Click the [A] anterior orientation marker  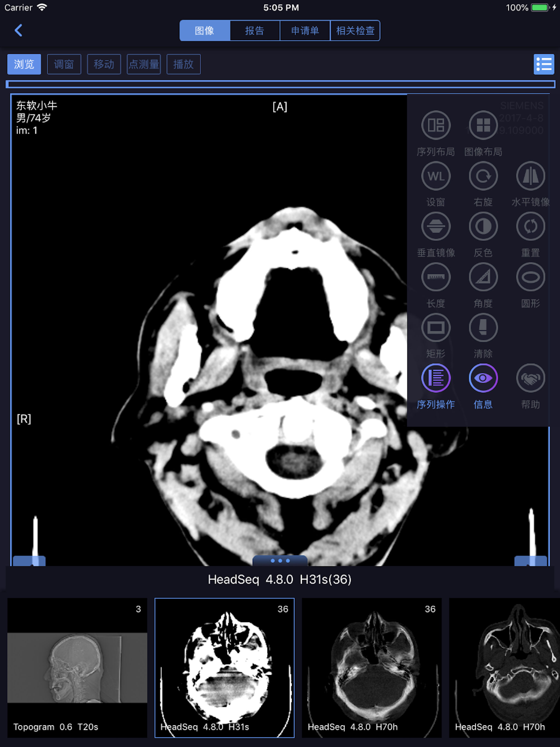pos(280,107)
